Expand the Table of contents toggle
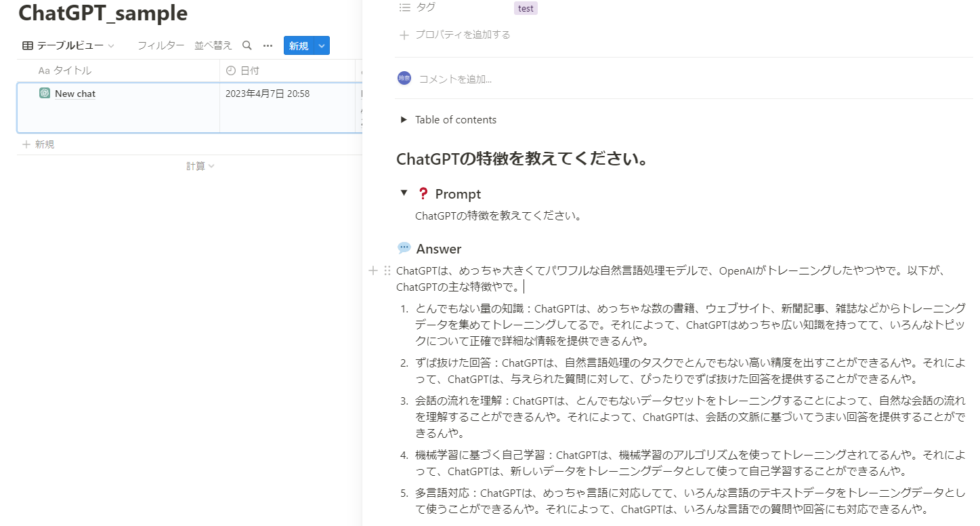The width and height of the screenshot is (980, 526). 404,120
